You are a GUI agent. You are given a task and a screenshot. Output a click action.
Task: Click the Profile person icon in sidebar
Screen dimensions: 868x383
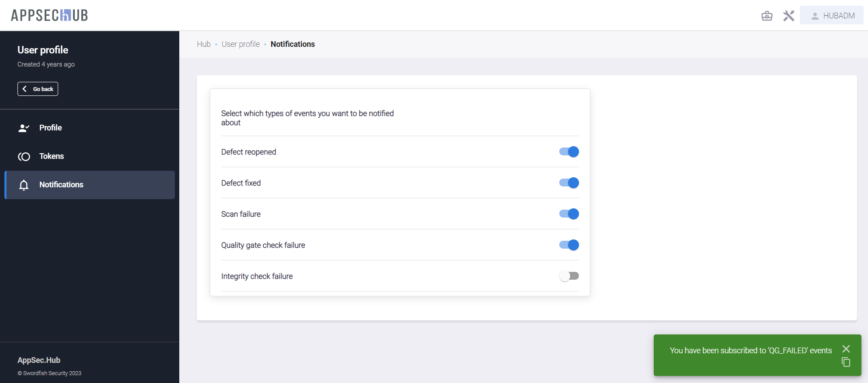[24, 128]
